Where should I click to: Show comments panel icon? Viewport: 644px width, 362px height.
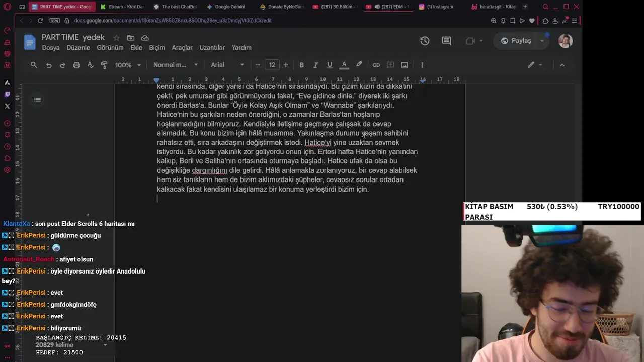point(446,41)
